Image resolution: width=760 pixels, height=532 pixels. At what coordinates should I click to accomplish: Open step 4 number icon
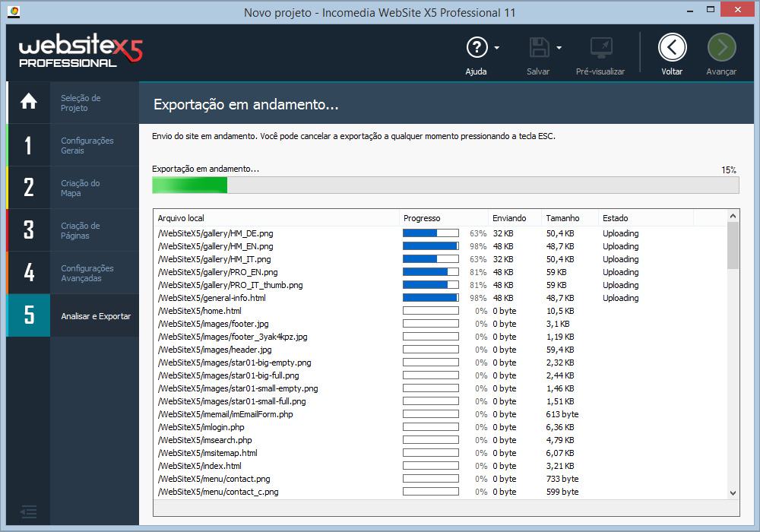pos(29,272)
